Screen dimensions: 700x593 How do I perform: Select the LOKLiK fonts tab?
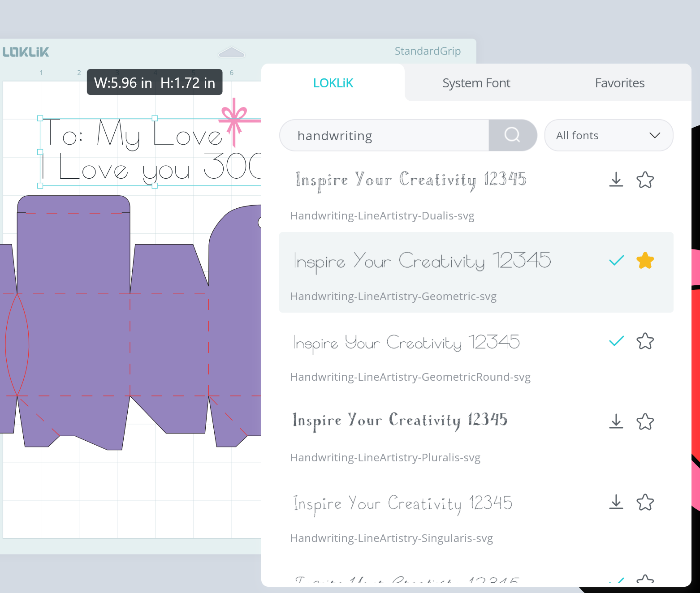(x=333, y=83)
